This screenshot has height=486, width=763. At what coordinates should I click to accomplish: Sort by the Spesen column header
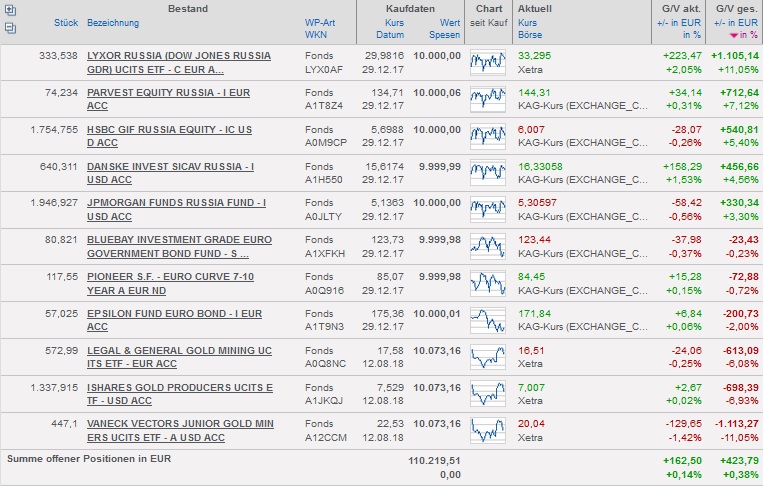[444, 35]
